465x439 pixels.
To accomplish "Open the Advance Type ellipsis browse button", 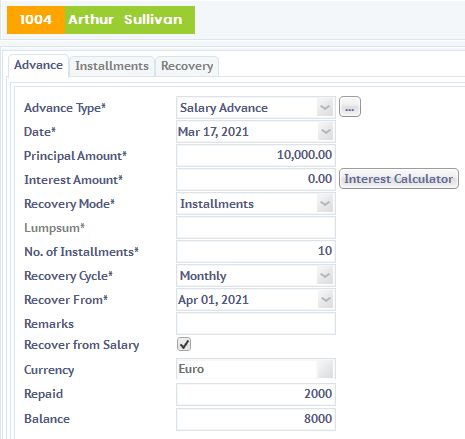I will point(350,107).
